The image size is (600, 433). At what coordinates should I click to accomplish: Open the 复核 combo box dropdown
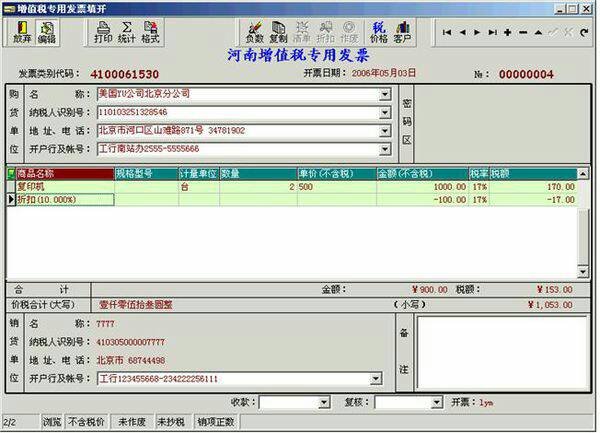[437, 402]
